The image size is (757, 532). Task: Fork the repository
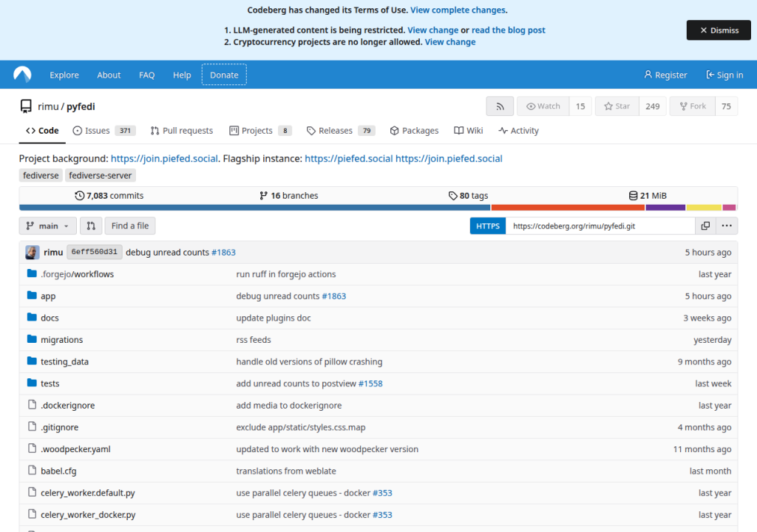click(x=692, y=106)
